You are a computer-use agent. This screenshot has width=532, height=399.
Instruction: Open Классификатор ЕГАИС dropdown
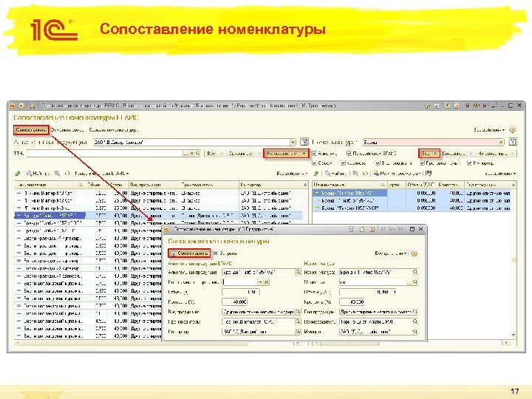click(102, 174)
